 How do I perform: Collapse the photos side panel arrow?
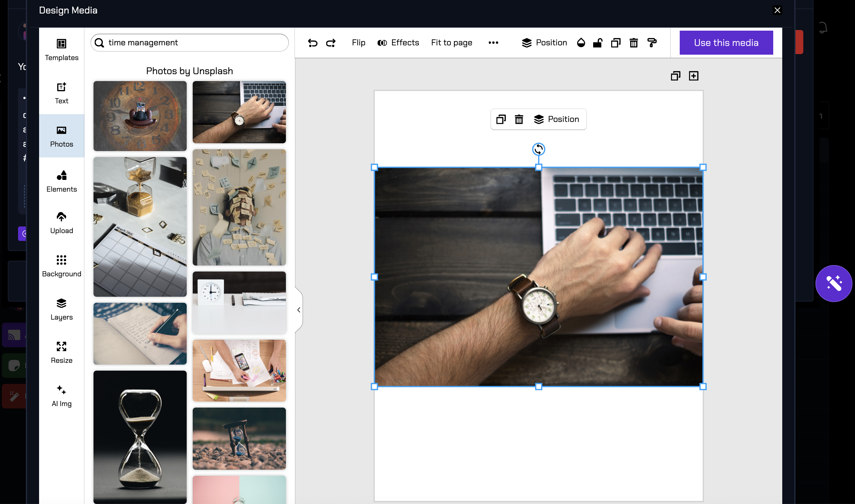point(298,310)
